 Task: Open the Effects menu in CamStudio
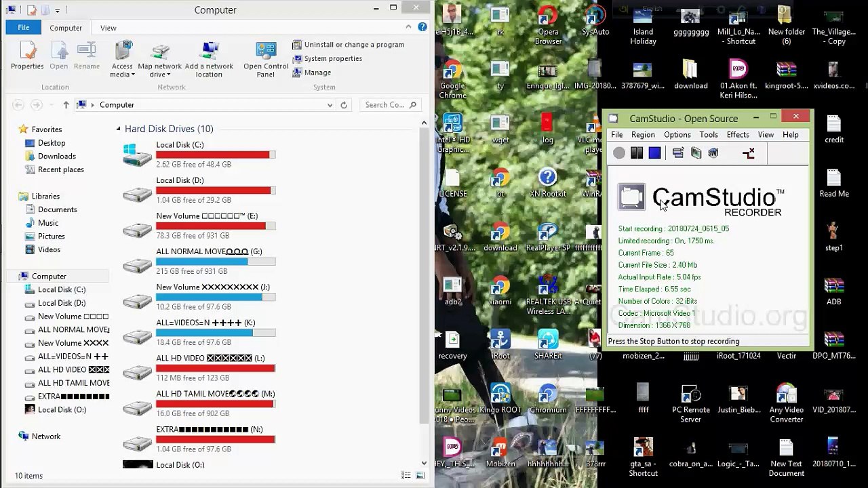click(x=738, y=135)
